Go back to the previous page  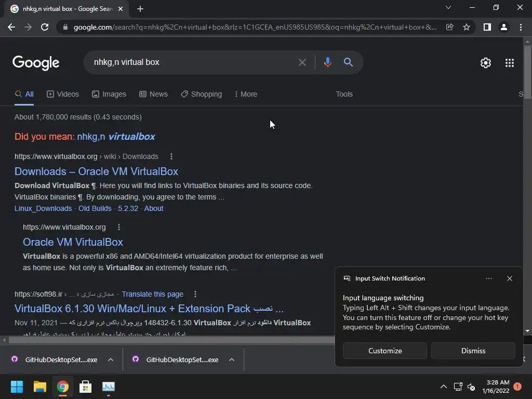[11, 27]
